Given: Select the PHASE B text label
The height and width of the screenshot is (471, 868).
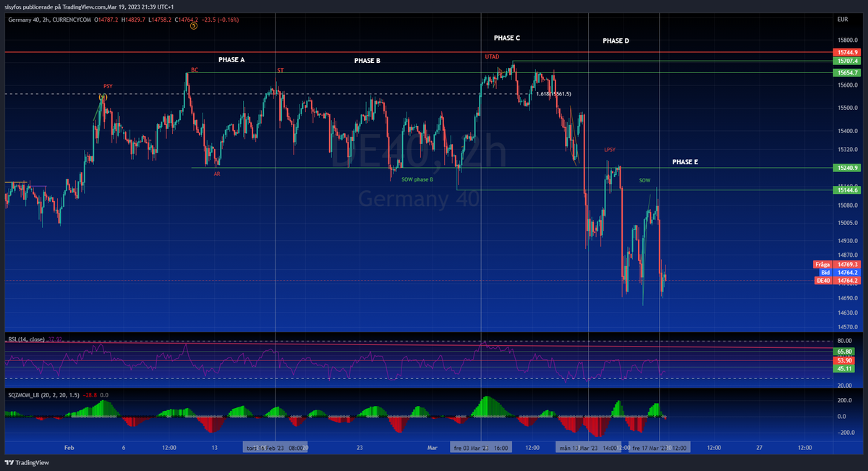Looking at the screenshot, I should pos(367,61).
